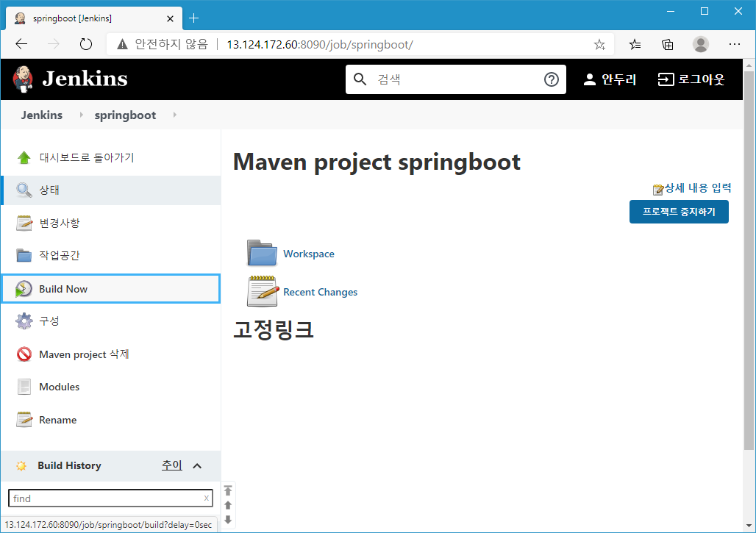Open browser settings and more menu
Image resolution: width=756 pixels, height=533 pixels.
(734, 44)
